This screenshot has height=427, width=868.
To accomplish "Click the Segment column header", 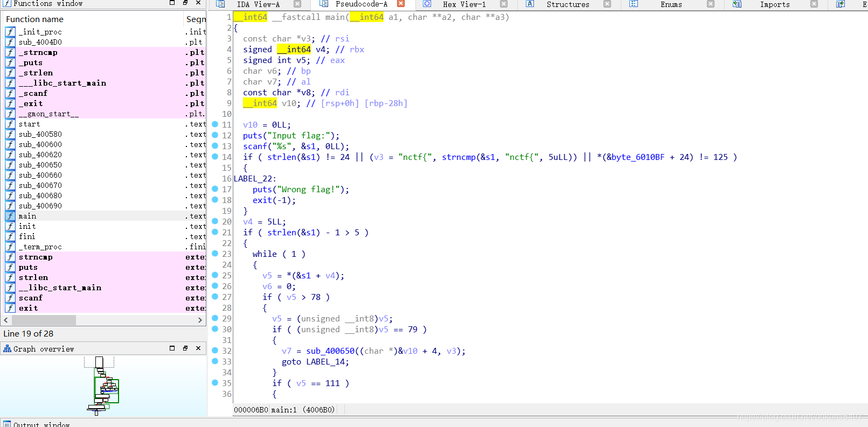I will [x=196, y=19].
